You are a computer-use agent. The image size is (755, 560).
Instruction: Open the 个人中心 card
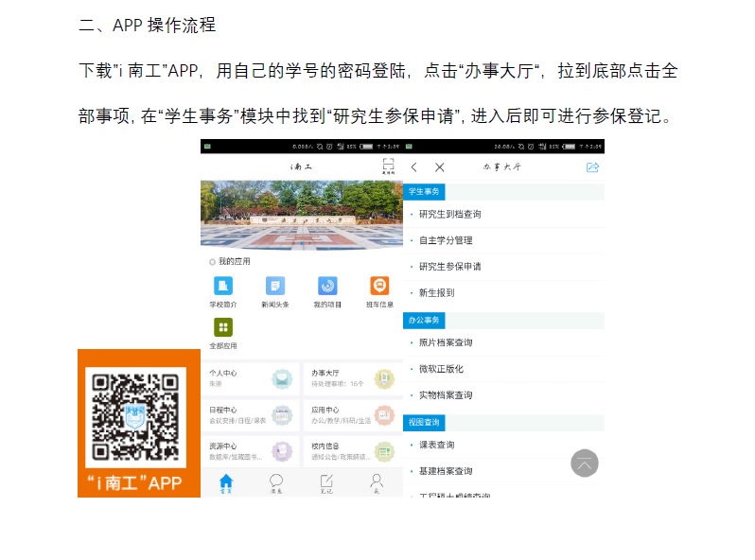click(250, 378)
